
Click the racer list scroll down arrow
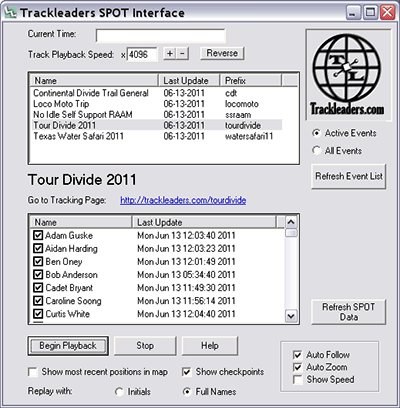coord(291,316)
